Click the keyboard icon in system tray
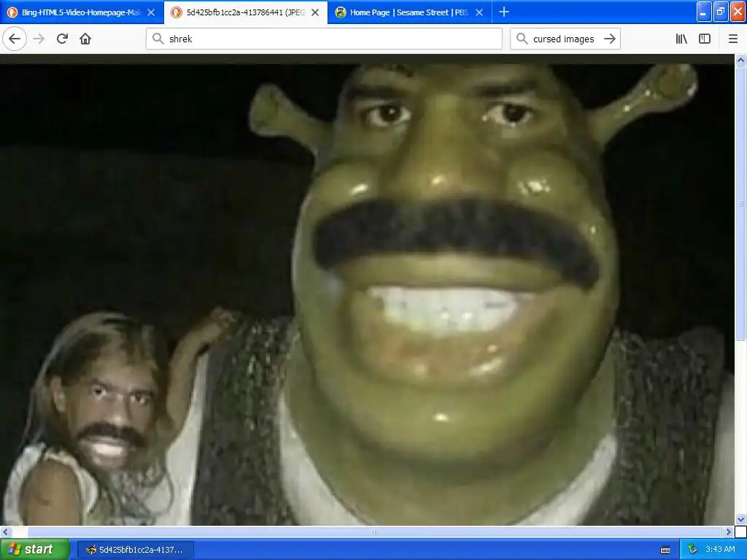The image size is (747, 560). pos(665,550)
